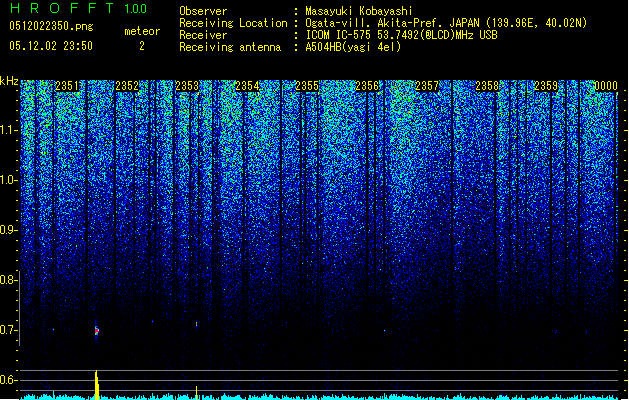Click the kHz axis unit label

coord(9,81)
